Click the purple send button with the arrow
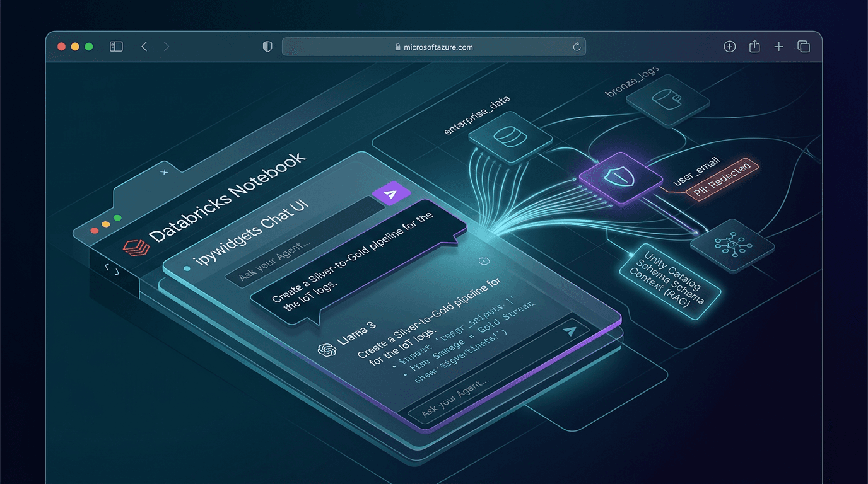Viewport: 868px width, 484px height. [391, 195]
